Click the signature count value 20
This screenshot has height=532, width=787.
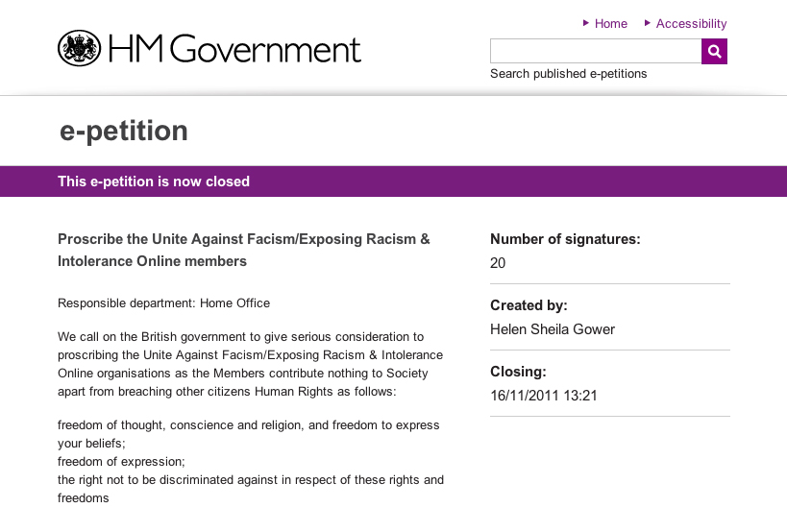(x=498, y=263)
